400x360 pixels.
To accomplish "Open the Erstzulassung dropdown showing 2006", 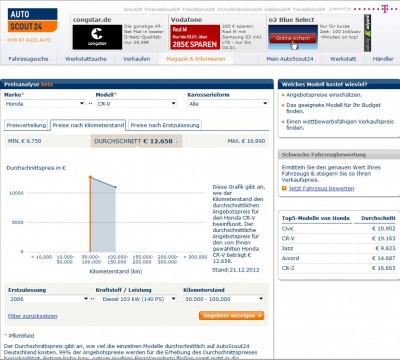I will pyautogui.click(x=49, y=299).
